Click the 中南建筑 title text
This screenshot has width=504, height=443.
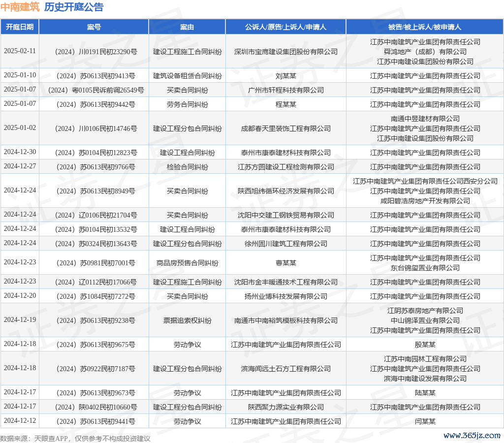click(x=20, y=7)
